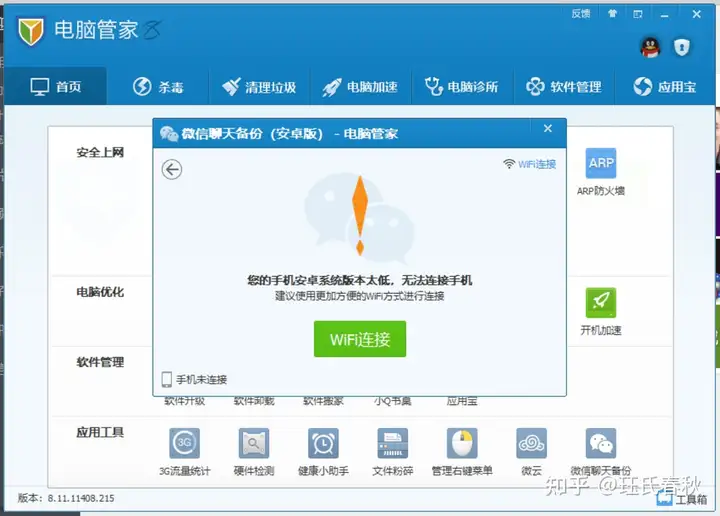Viewport: 720px width, 516px height.
Task: Go back with the circular arrow icon
Action: (x=172, y=169)
